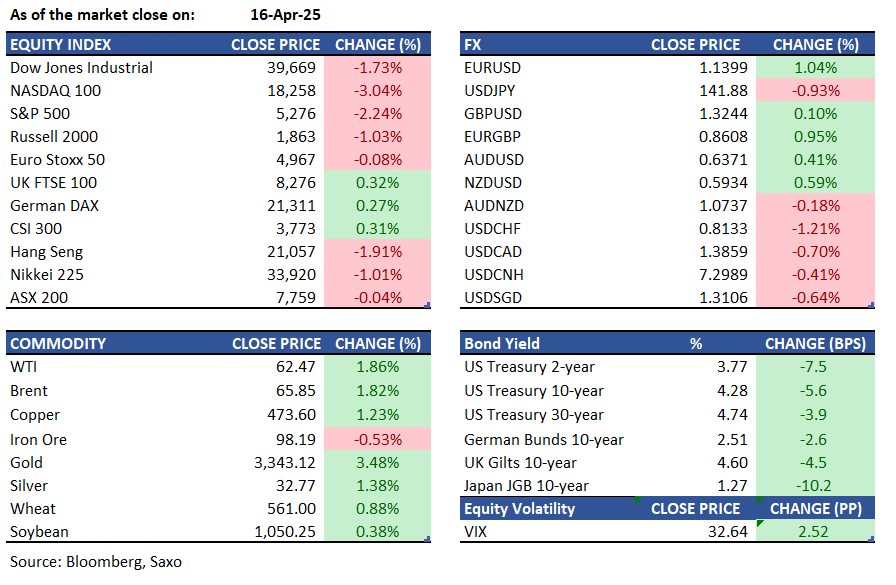The width and height of the screenshot is (896, 585).
Task: Select the S&P 500 change percentage cell
Action: pos(377,114)
